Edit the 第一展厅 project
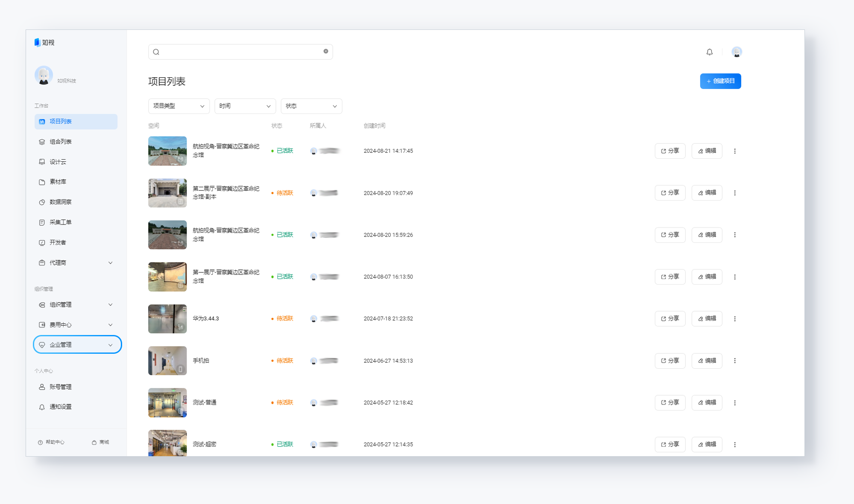Image resolution: width=854 pixels, height=504 pixels. point(707,277)
